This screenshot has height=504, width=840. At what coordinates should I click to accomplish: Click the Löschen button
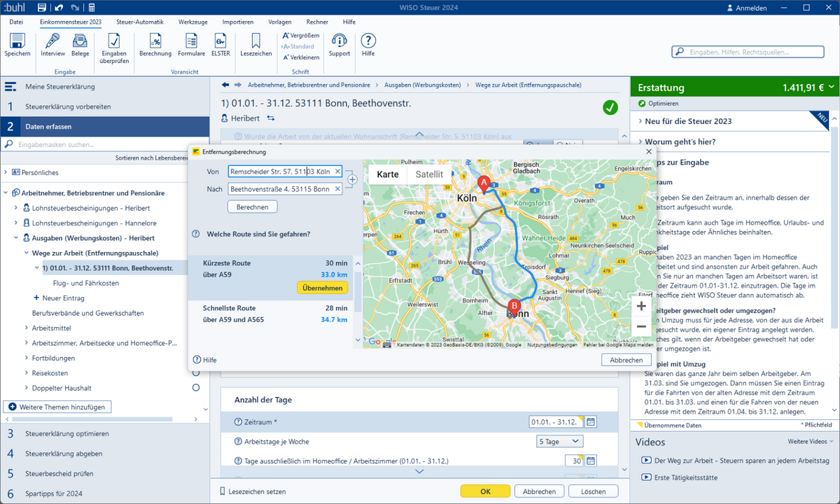pos(593,491)
